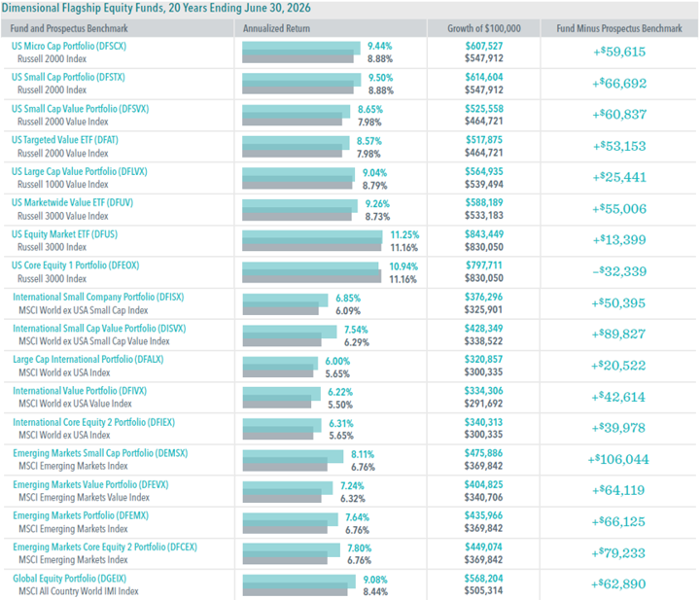Screen dimensions: 700x600
Task: Select the -$32,339 difference value
Action: [x=619, y=271]
